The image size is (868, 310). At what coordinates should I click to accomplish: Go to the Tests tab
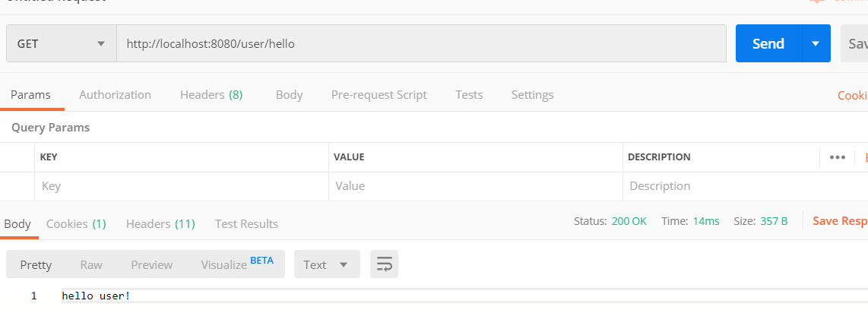point(469,95)
